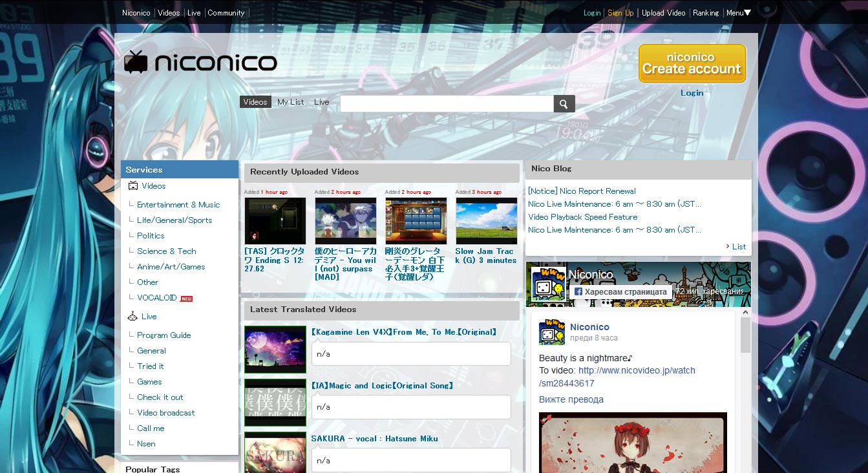Open the Nico Report Renewal notice

(582, 191)
